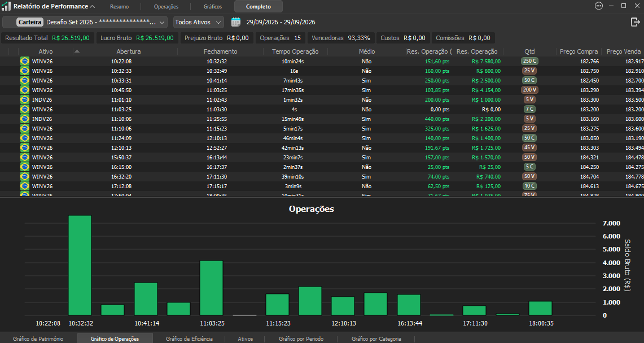Click the flag icon in the 17:12:08 row
The image size is (644, 343).
point(25,186)
